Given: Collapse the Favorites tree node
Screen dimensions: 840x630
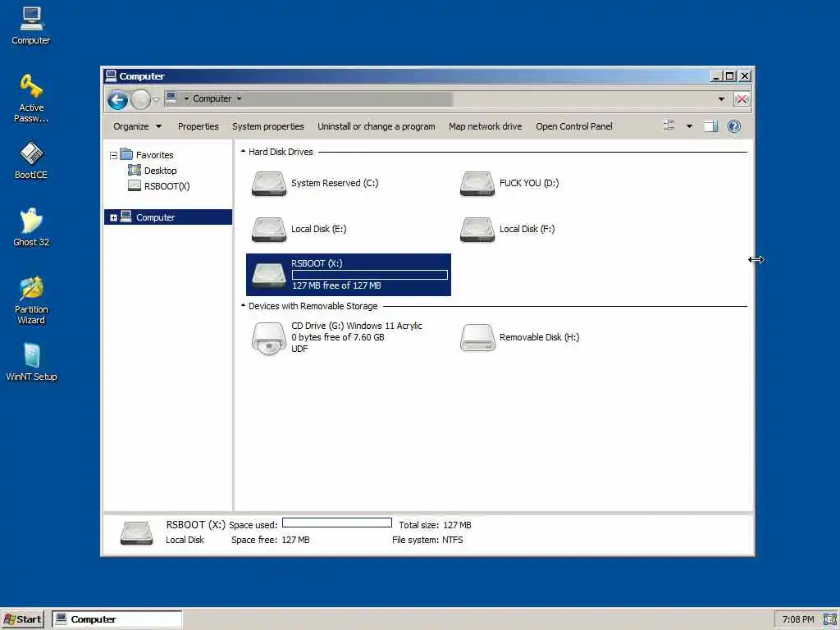Looking at the screenshot, I should click(x=113, y=155).
